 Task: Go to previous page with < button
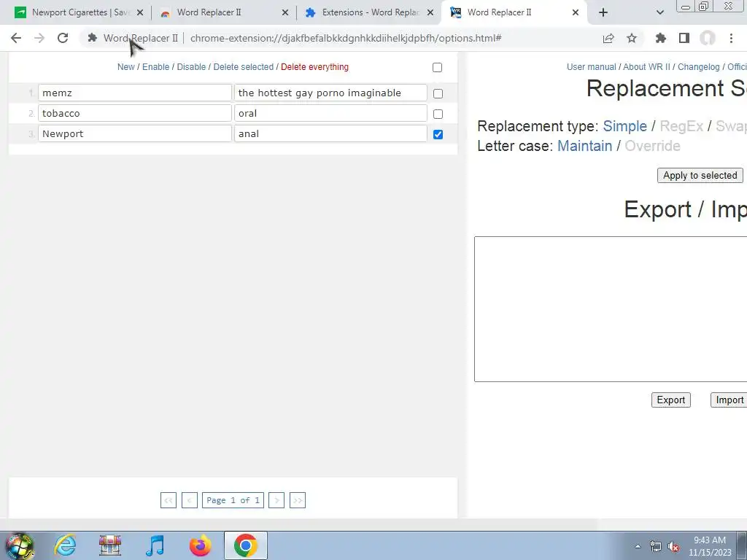(x=189, y=500)
